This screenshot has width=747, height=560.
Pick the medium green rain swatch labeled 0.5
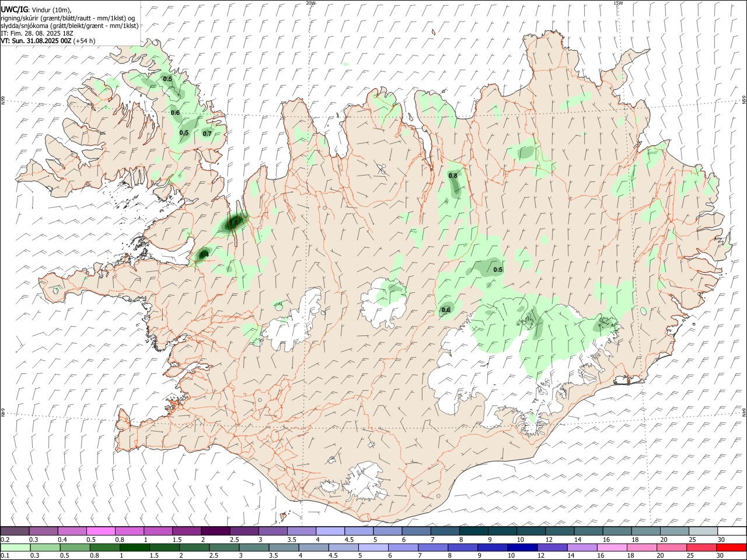[x=75, y=547]
